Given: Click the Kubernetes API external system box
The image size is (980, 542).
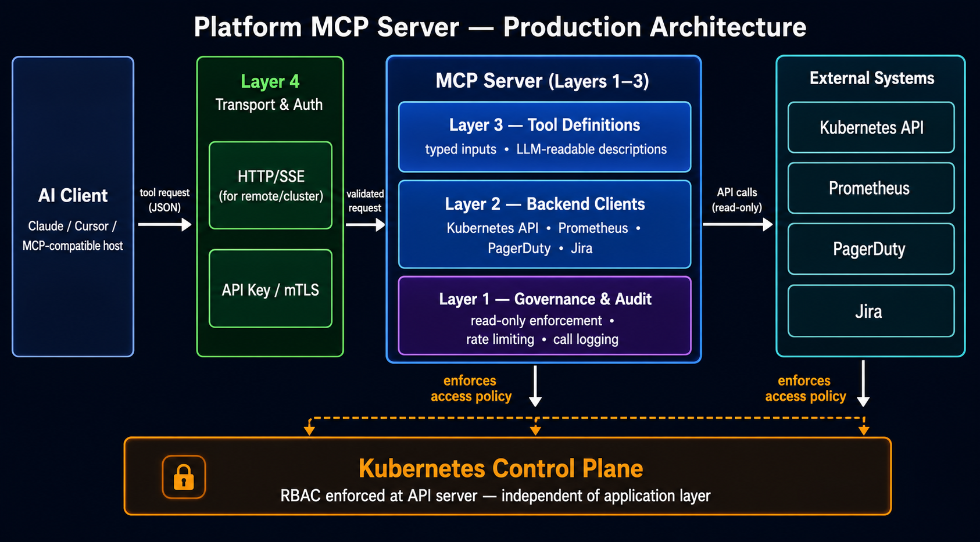Looking at the screenshot, I should click(x=871, y=127).
